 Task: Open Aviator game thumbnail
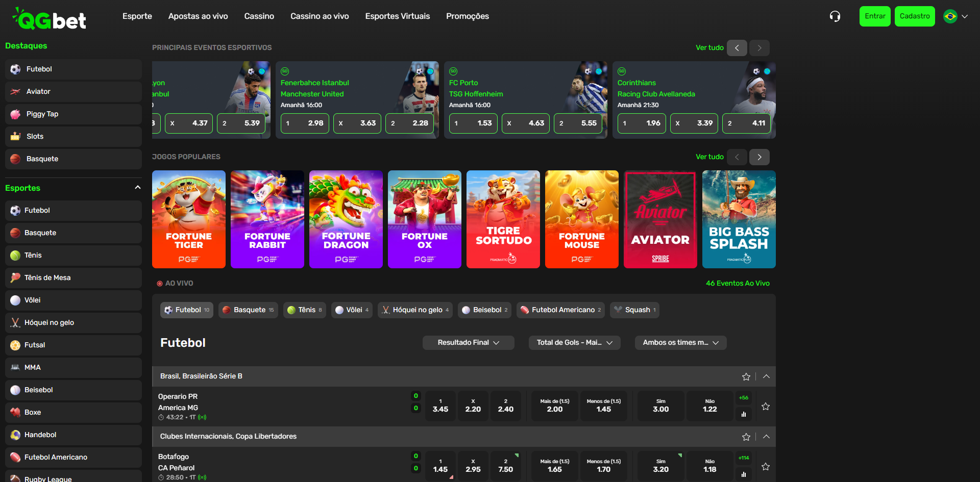click(x=660, y=219)
